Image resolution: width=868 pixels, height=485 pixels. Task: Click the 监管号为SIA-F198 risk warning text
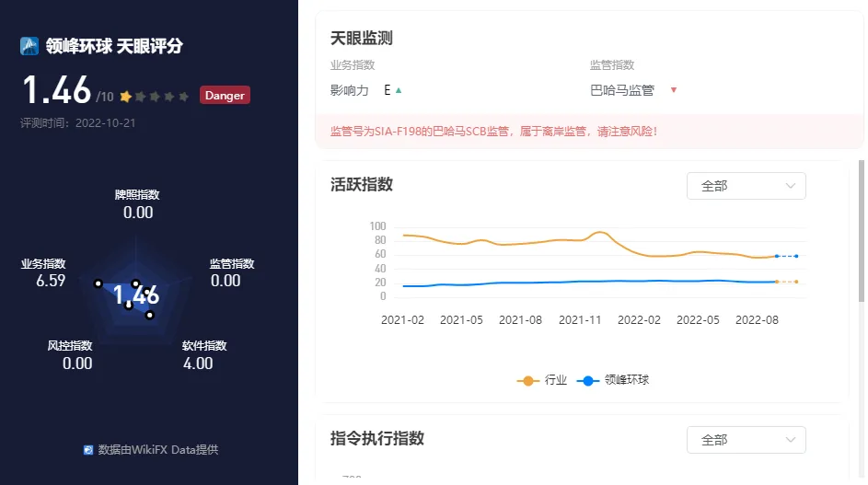[x=493, y=132]
